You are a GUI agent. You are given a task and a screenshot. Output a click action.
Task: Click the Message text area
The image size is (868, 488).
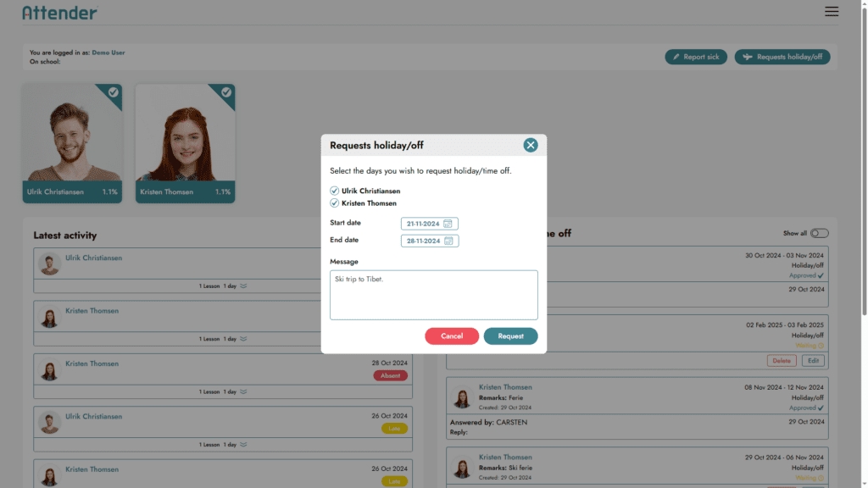coord(433,295)
